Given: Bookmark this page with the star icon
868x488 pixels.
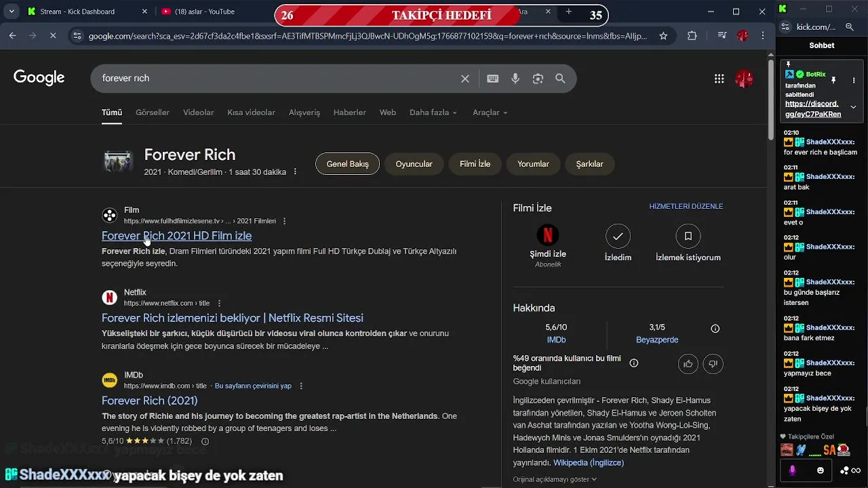Looking at the screenshot, I should [x=663, y=36].
